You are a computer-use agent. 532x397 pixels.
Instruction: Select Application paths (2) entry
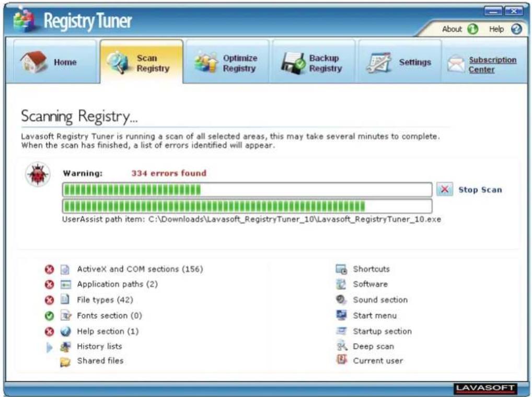tap(117, 284)
